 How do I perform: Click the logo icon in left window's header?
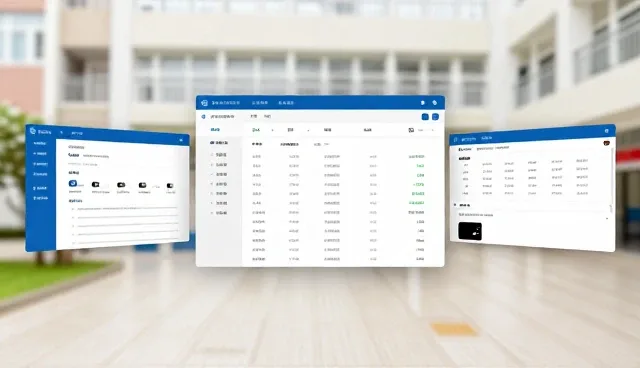[33, 131]
